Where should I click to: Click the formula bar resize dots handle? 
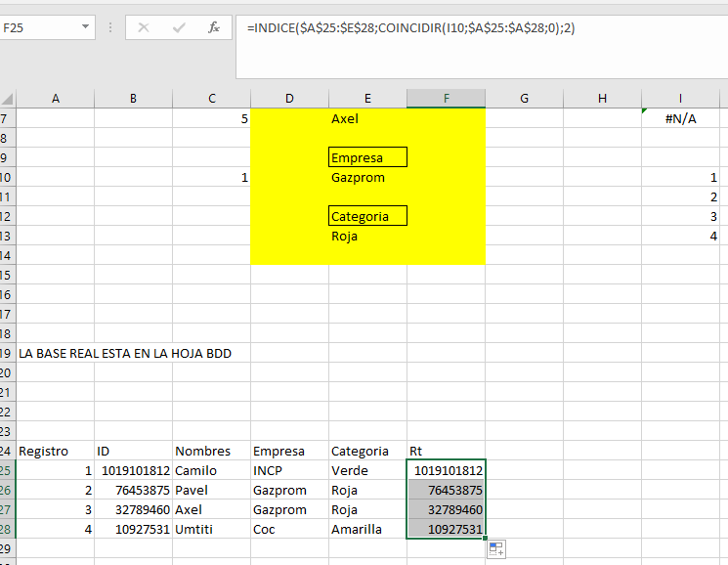coord(110,27)
